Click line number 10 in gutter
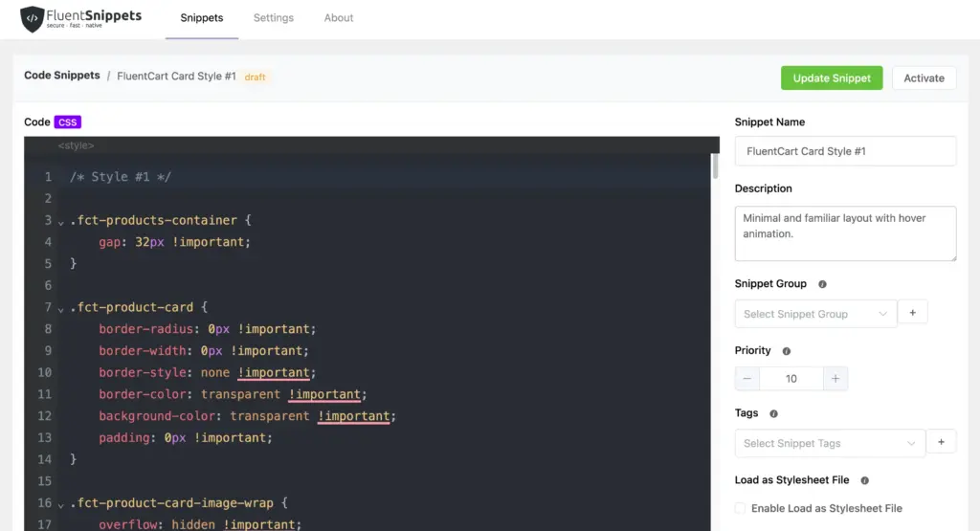Viewport: 980px width, 531px height. point(44,372)
